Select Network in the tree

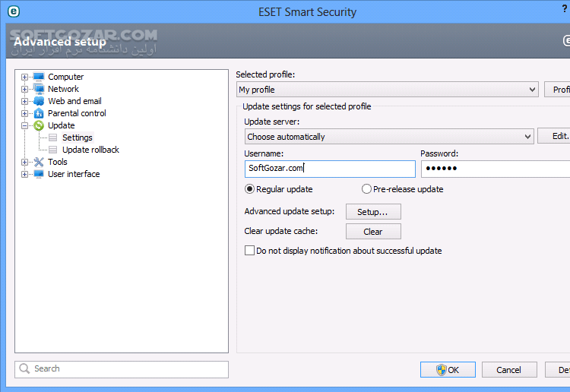pos(63,89)
